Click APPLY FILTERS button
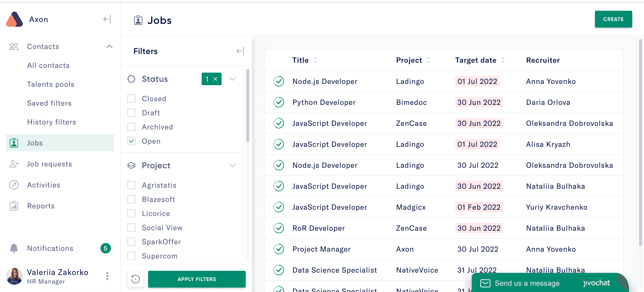This screenshot has height=292, width=644. click(197, 279)
